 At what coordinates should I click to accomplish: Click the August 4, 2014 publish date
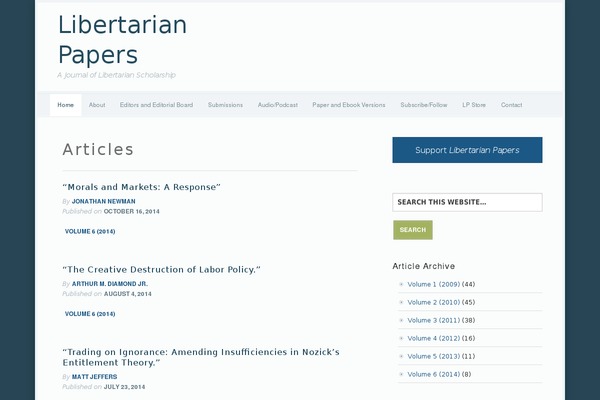tap(128, 294)
